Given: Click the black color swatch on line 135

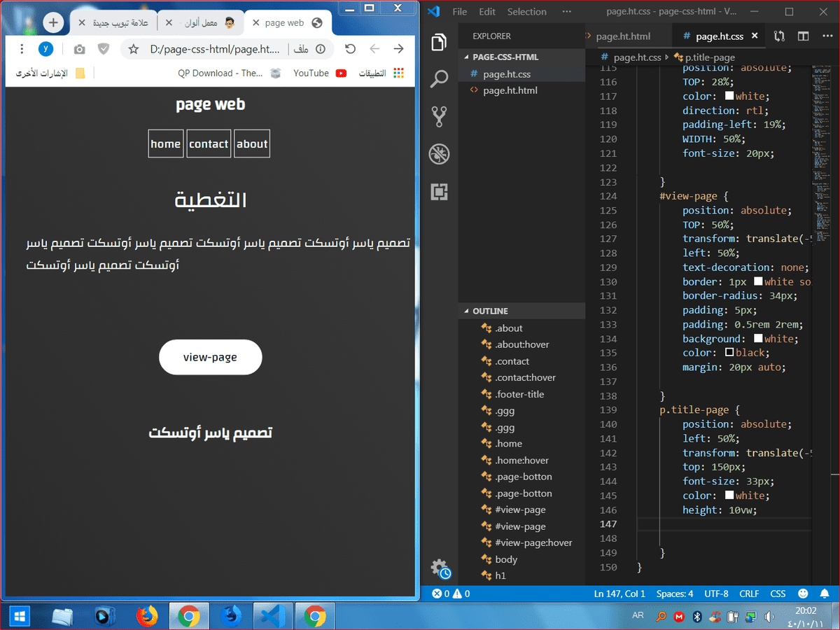Looking at the screenshot, I should pos(729,353).
